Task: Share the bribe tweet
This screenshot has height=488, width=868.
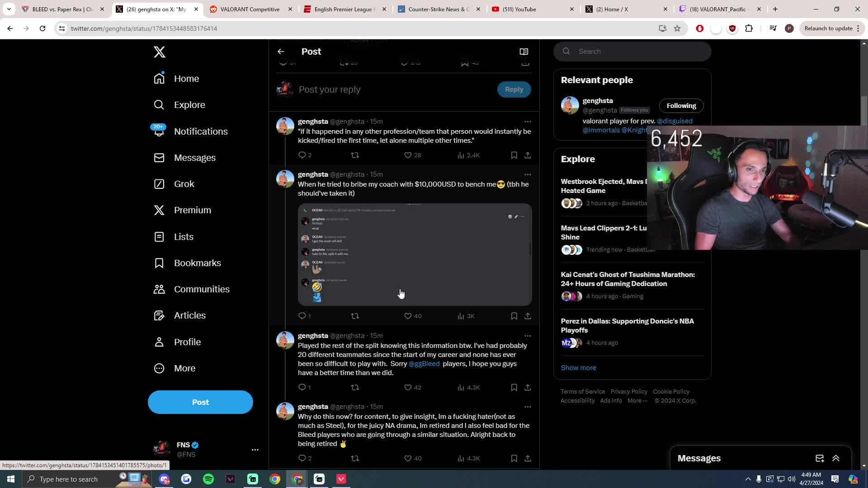Action: (x=528, y=316)
